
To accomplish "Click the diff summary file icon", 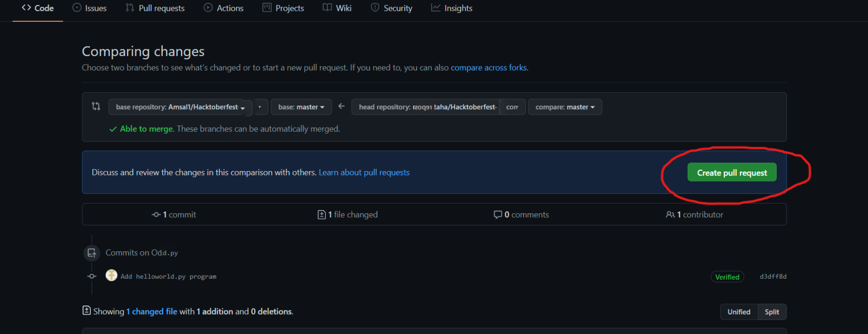I will [86, 310].
